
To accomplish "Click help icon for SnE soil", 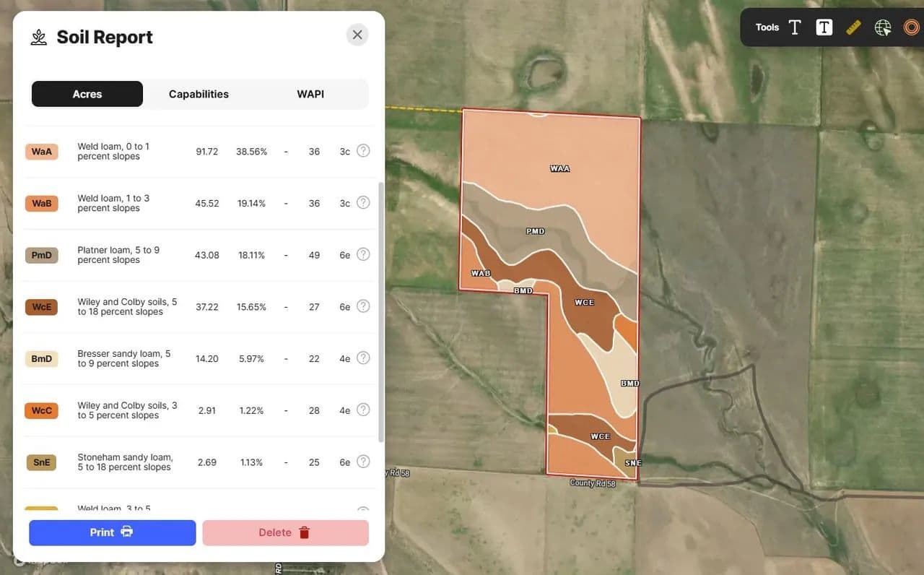I will click(x=363, y=462).
